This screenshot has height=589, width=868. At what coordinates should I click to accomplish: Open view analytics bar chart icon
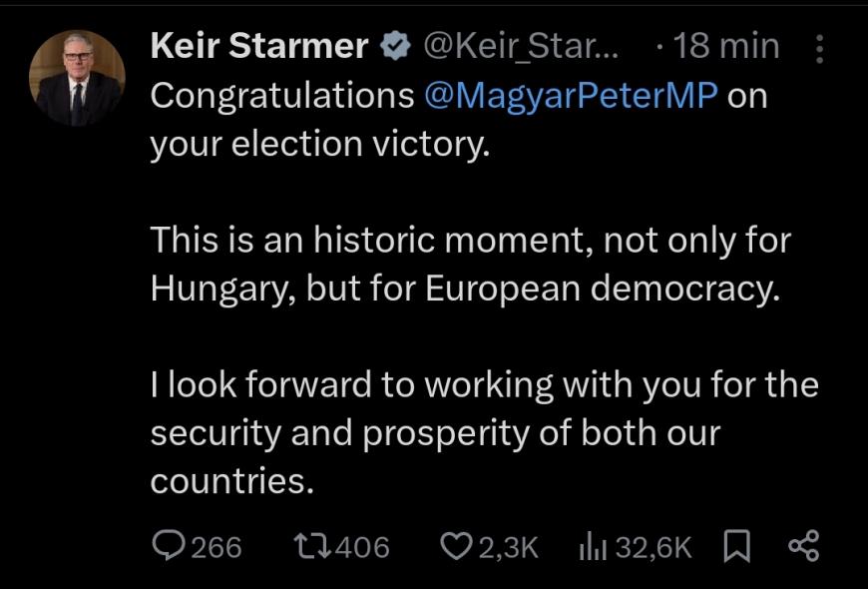(592, 545)
